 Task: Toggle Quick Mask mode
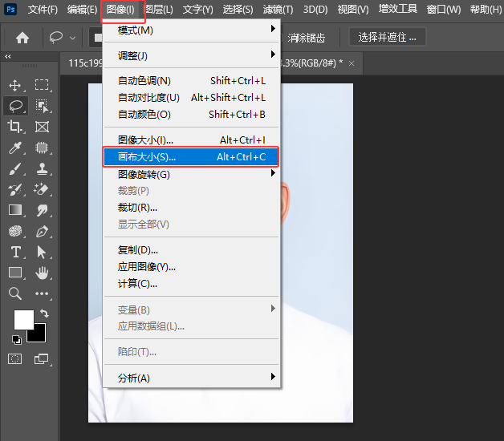coord(14,358)
